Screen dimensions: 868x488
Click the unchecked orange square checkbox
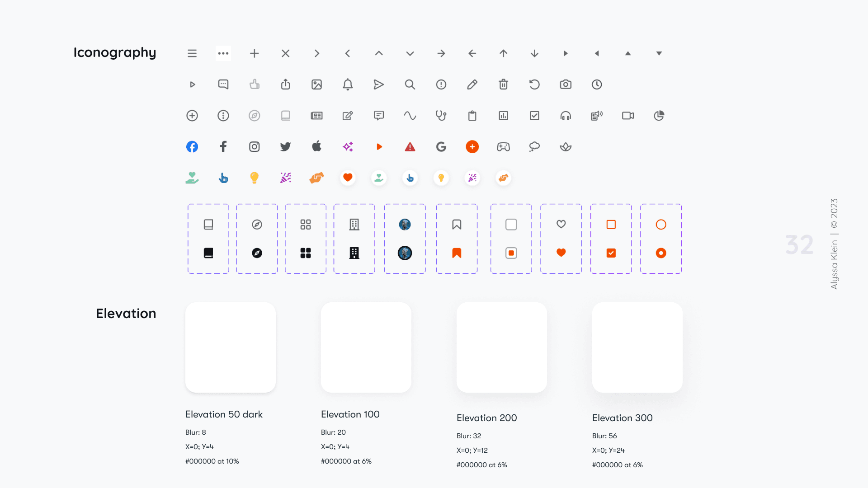click(611, 225)
